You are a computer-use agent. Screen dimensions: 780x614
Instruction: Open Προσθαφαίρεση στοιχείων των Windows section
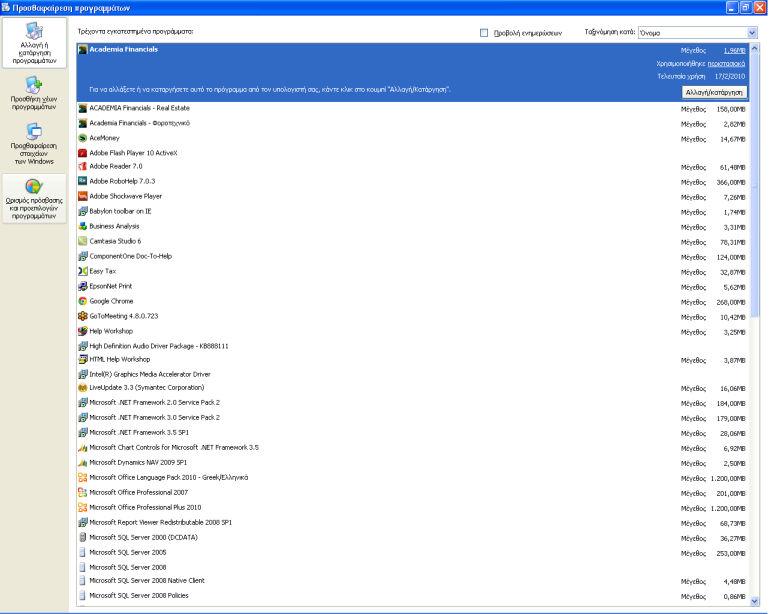tap(34, 144)
